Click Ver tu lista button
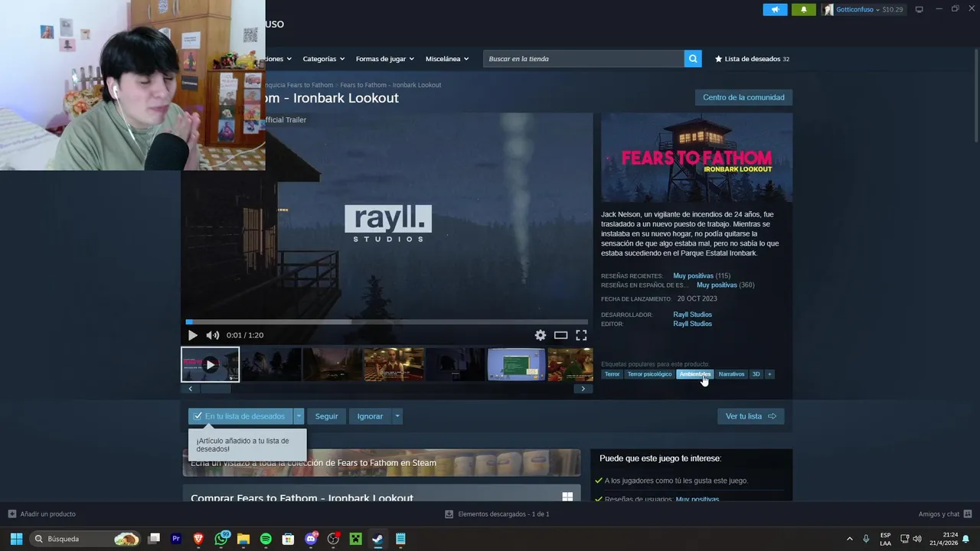The image size is (980, 551). [x=750, y=416]
